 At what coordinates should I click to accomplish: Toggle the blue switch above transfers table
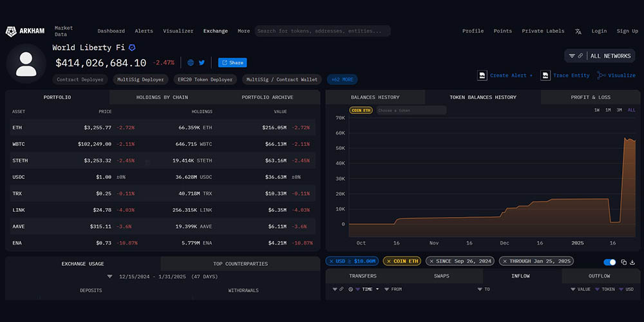pos(610,262)
